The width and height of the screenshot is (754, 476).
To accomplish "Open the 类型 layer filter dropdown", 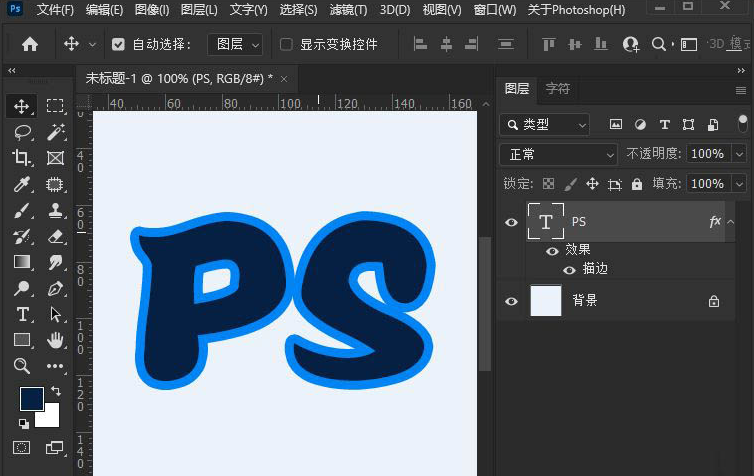I will (x=545, y=124).
